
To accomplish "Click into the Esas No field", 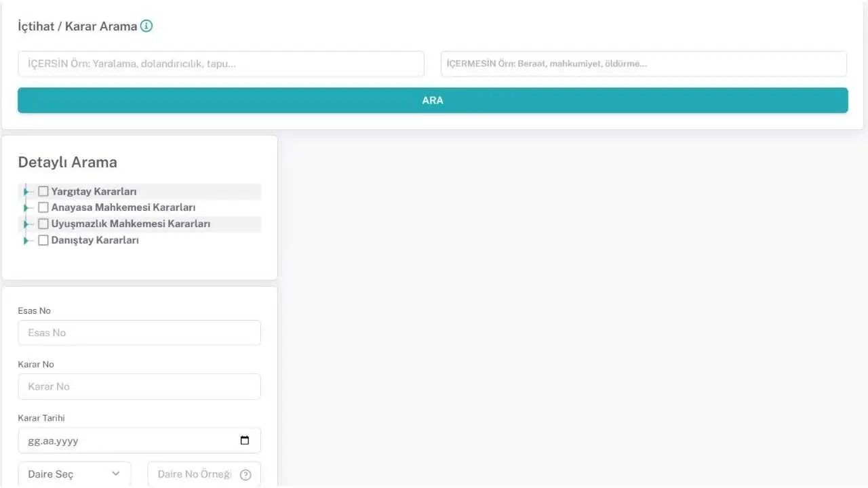I will [139, 333].
